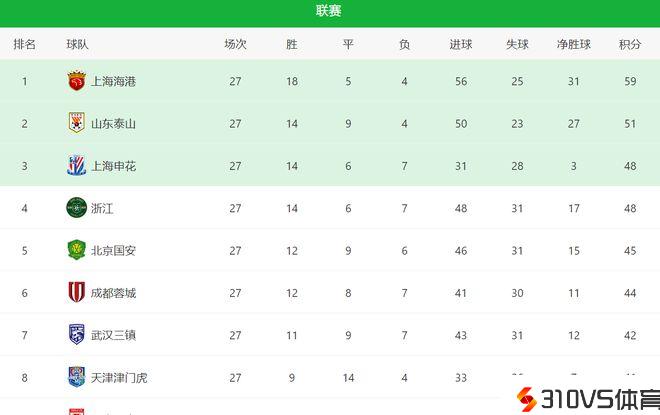Open the 成都蓉城 team name link
The width and height of the screenshot is (660, 415).
(x=113, y=293)
